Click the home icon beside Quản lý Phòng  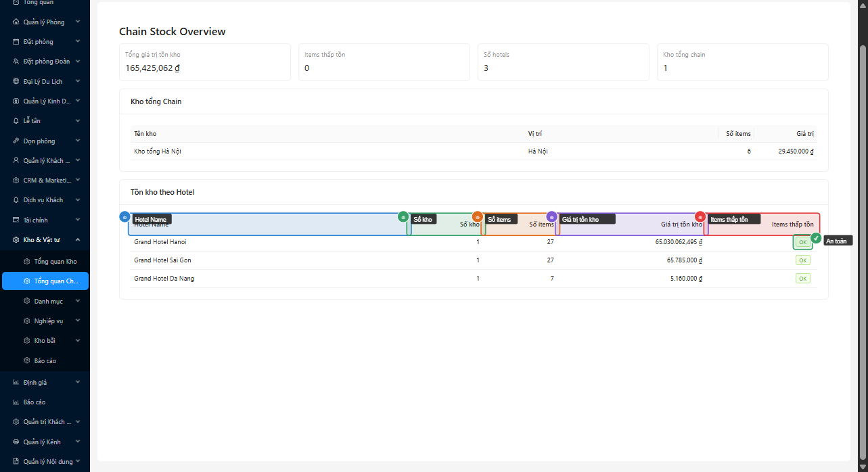coord(16,22)
